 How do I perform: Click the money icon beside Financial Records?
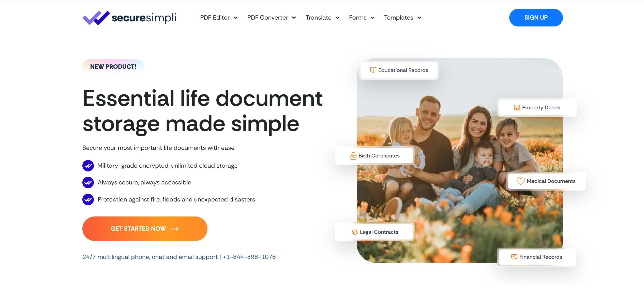(514, 257)
